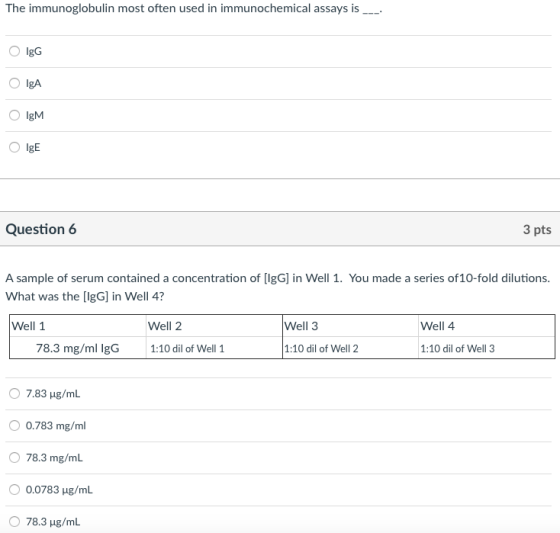Image resolution: width=560 pixels, height=533 pixels.
Task: Click the 3 pts score label
Action: pyautogui.click(x=537, y=229)
